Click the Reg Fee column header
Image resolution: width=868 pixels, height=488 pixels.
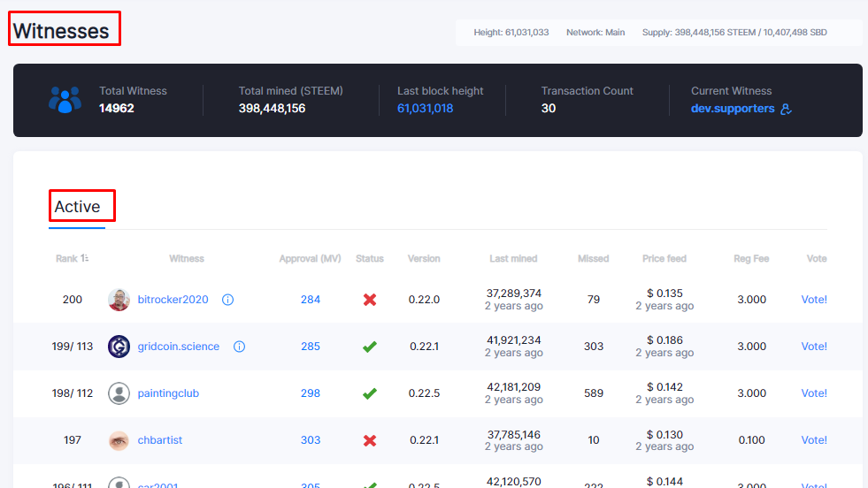pyautogui.click(x=752, y=258)
